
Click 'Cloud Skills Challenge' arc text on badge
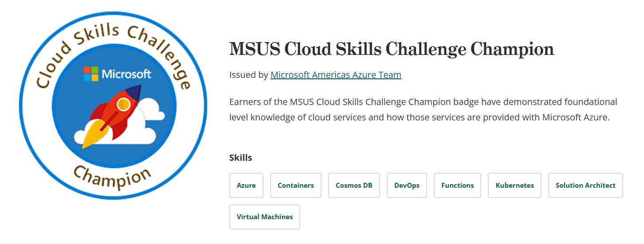pyautogui.click(x=112, y=49)
